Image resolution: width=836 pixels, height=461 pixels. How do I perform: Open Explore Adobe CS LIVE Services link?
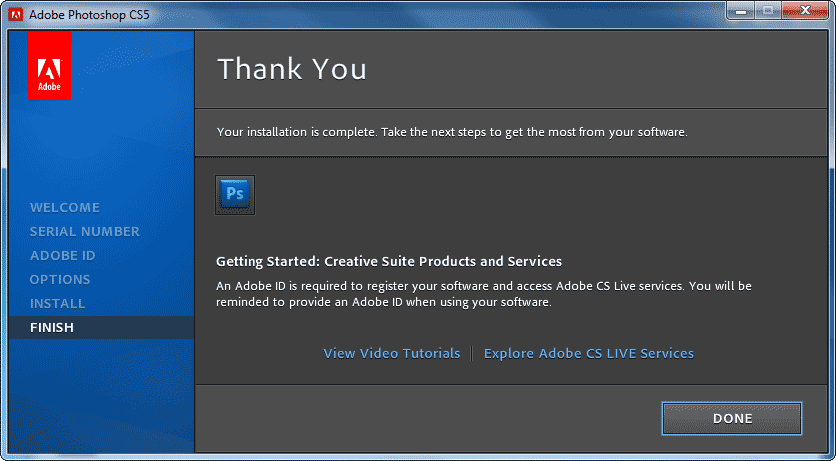click(x=589, y=353)
